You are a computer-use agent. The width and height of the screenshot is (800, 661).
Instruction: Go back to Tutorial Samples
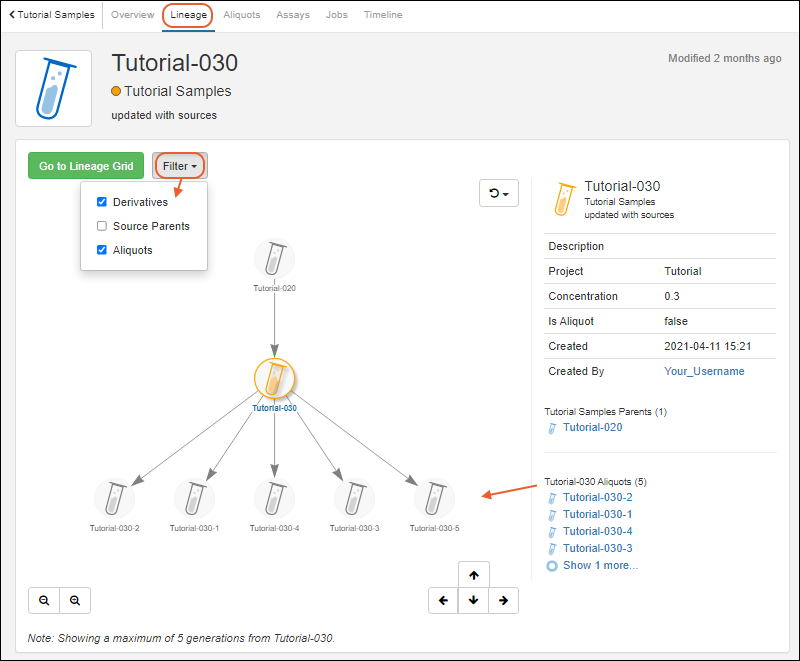point(52,15)
